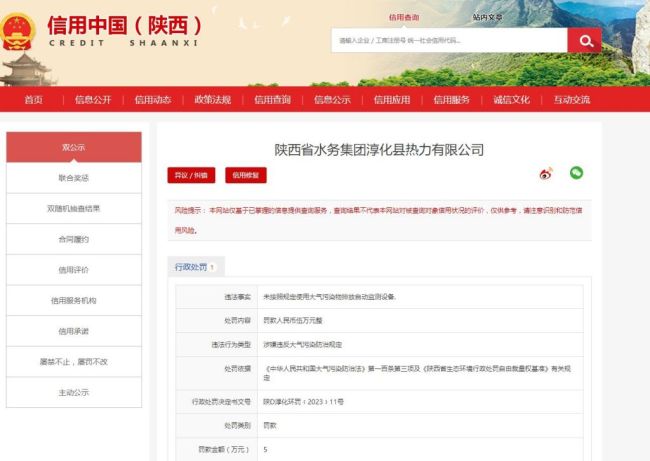Click value 涉嫌违反大气污染防治规定
Viewport: 650px width, 461px height.
pyautogui.click(x=303, y=345)
